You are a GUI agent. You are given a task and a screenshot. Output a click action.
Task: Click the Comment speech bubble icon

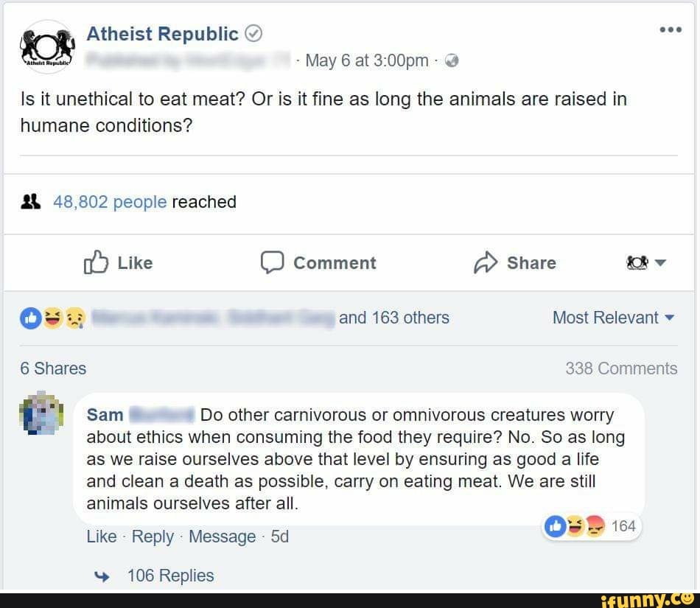pyautogui.click(x=273, y=262)
